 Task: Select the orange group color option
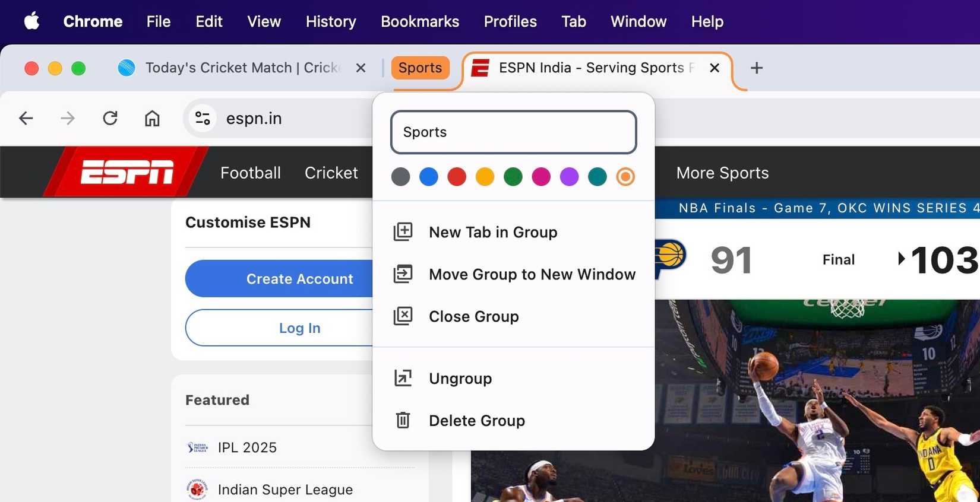[625, 176]
